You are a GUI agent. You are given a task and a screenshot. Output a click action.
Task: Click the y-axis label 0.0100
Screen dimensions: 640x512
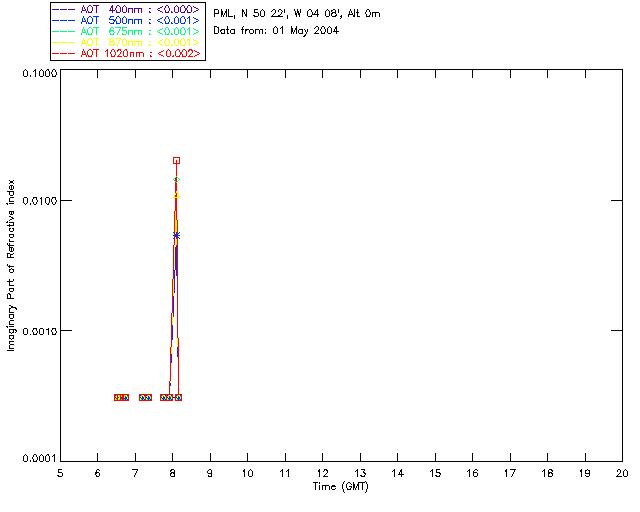tap(39, 201)
